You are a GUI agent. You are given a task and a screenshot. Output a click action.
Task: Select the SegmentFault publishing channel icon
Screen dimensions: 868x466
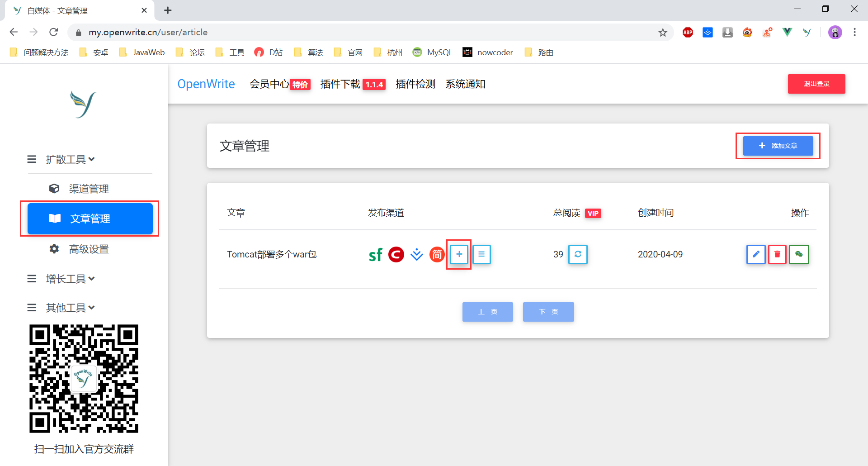pos(375,254)
